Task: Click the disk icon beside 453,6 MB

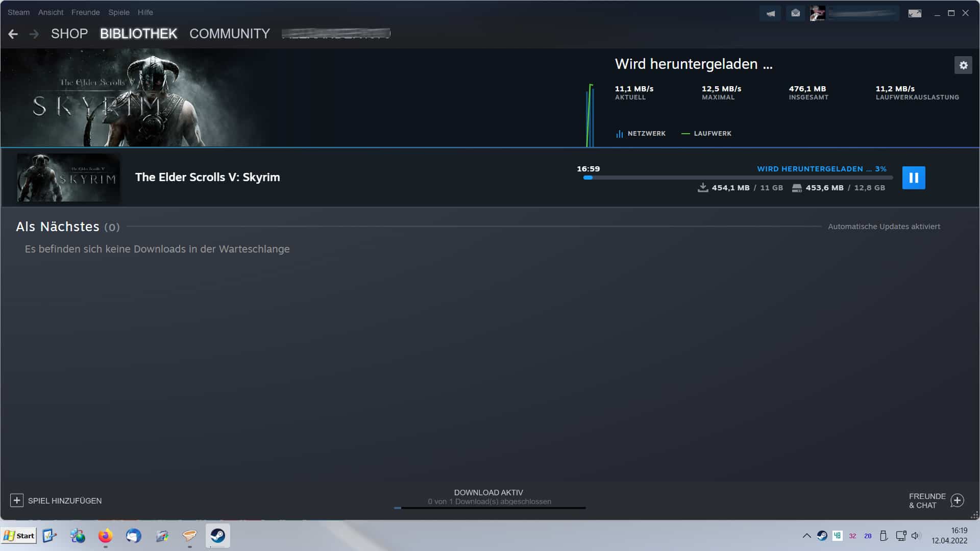Action: tap(797, 188)
